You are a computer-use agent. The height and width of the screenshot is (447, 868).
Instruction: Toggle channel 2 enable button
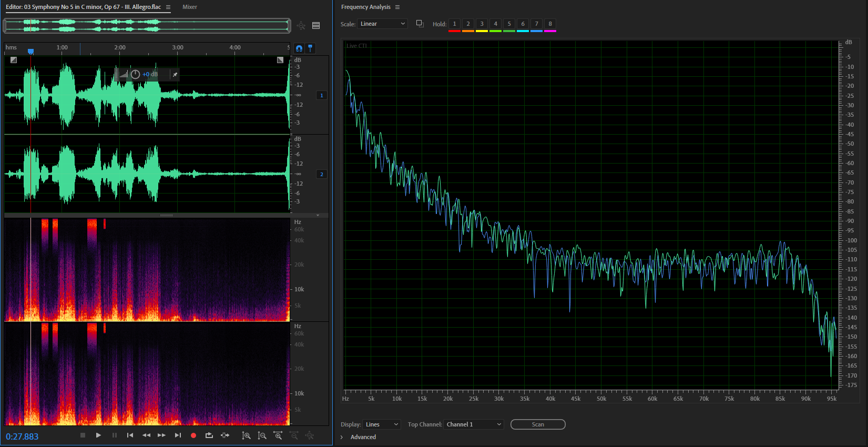click(322, 174)
